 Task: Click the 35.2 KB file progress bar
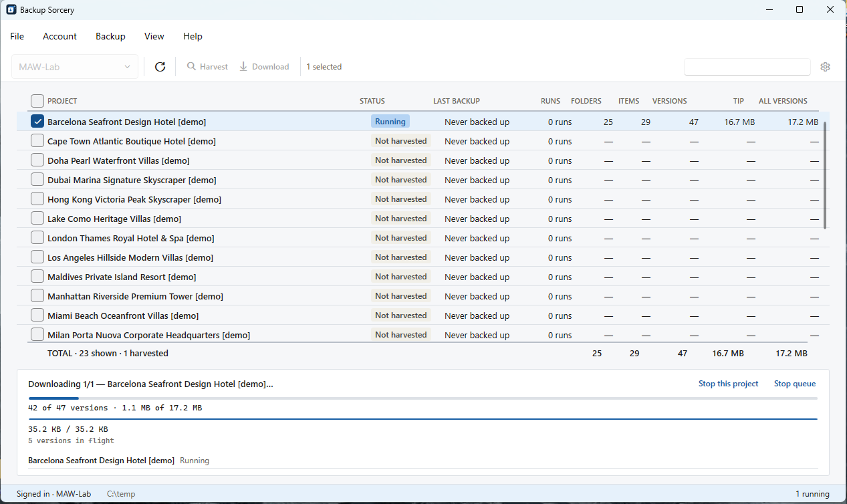(x=422, y=419)
